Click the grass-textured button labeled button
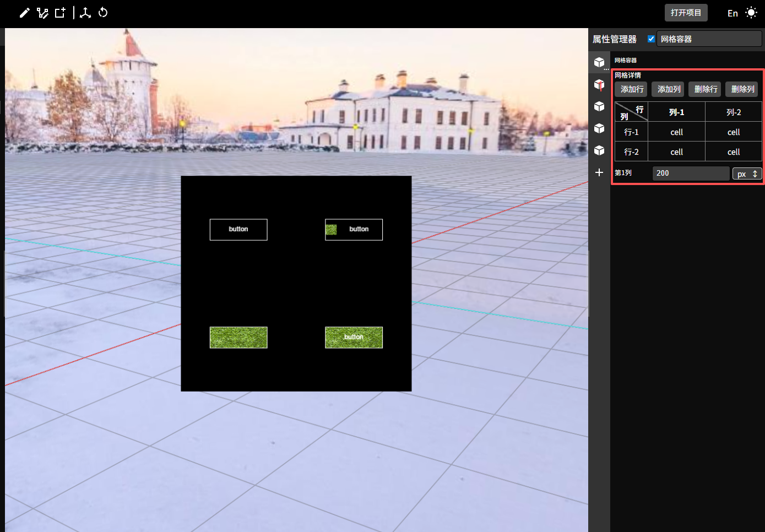The width and height of the screenshot is (765, 532). pyautogui.click(x=354, y=338)
